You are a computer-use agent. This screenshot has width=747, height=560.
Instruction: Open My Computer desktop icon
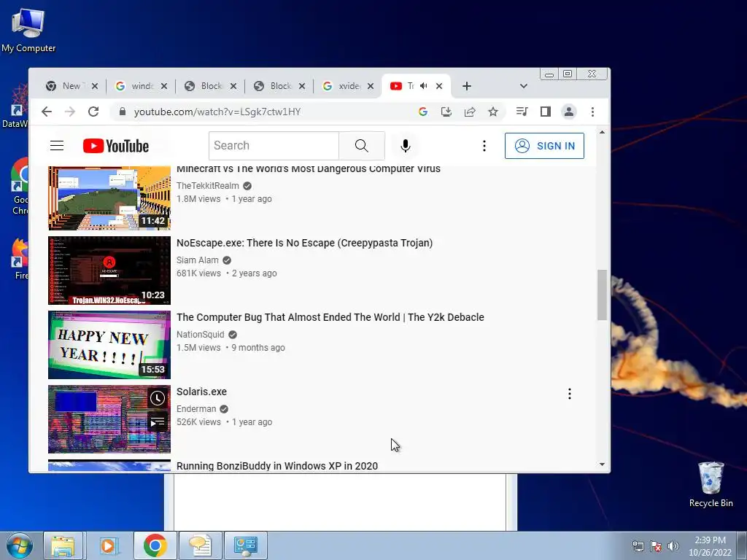pos(28,29)
